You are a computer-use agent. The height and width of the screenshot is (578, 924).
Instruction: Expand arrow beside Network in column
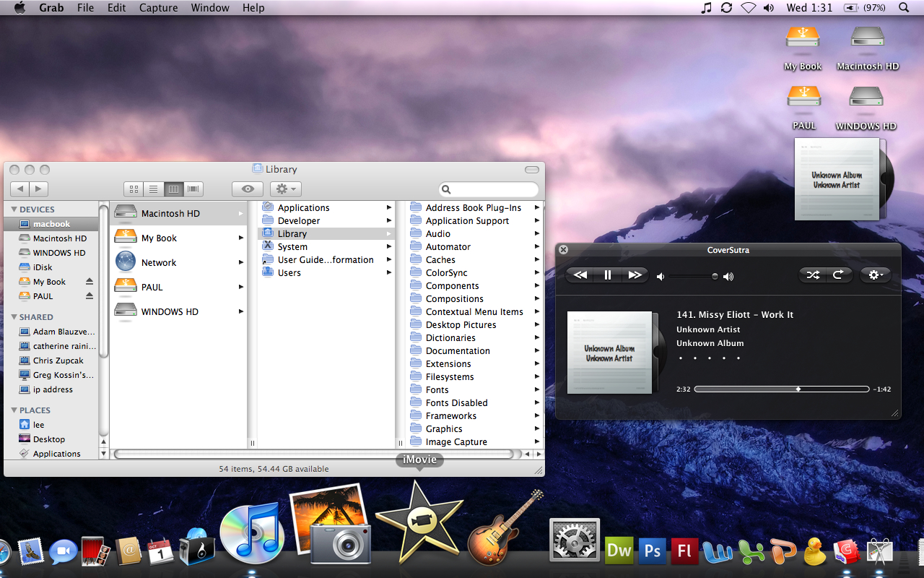point(241,263)
